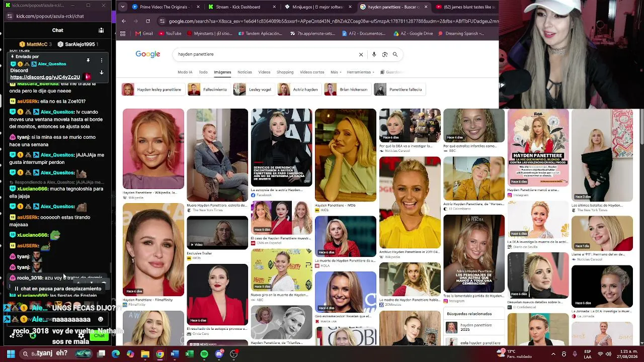Open Microsoft Excel from the taskbar
The image size is (644, 362).
pyautogui.click(x=189, y=354)
